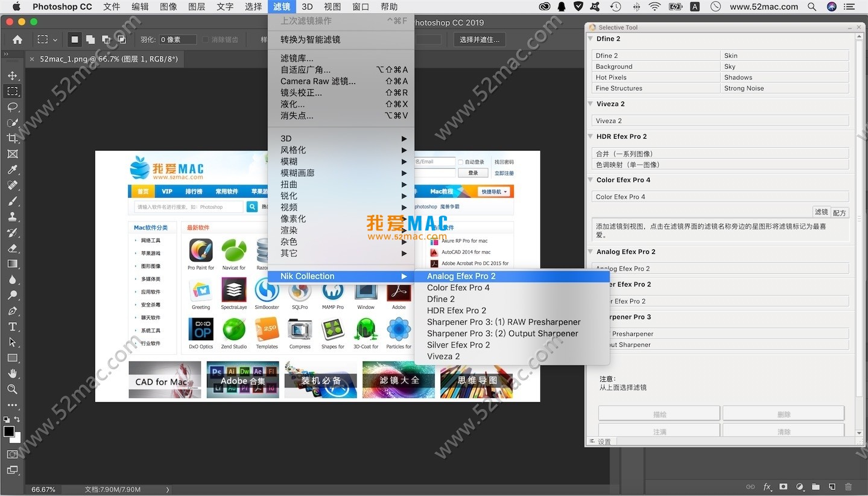The image size is (868, 496).
Task: Choose Silver Efex Pro 2 from submenu
Action: coord(512,345)
